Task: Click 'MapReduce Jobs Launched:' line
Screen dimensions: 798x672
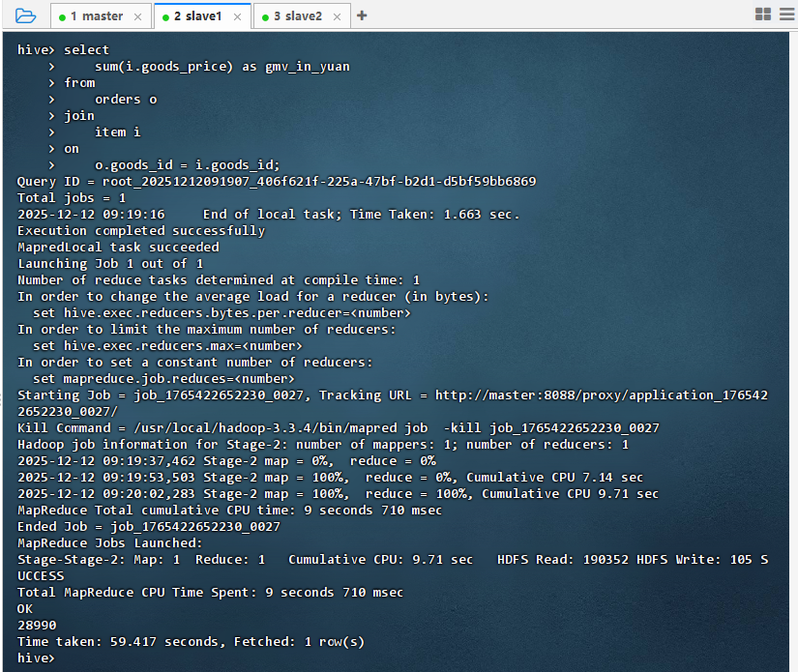Action: coord(110,543)
